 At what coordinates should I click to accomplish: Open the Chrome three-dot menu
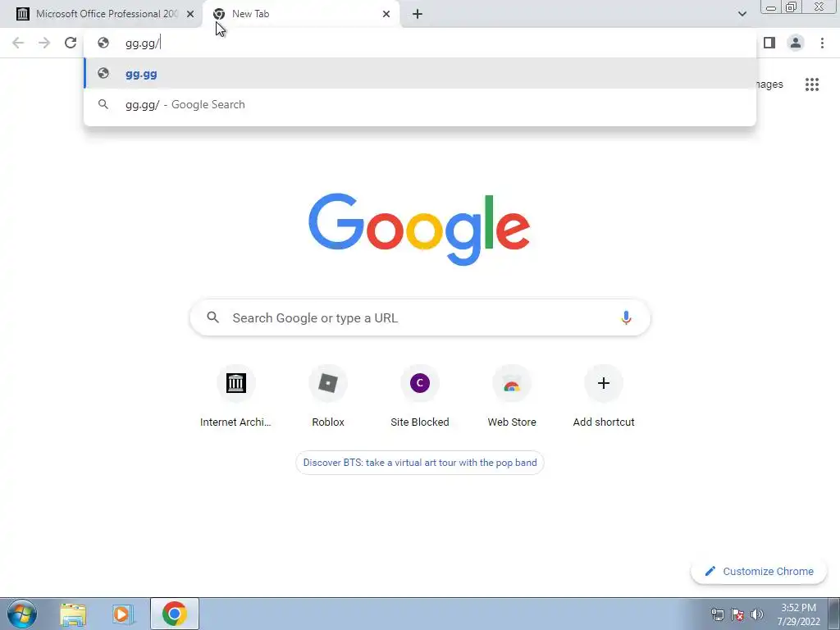click(822, 43)
